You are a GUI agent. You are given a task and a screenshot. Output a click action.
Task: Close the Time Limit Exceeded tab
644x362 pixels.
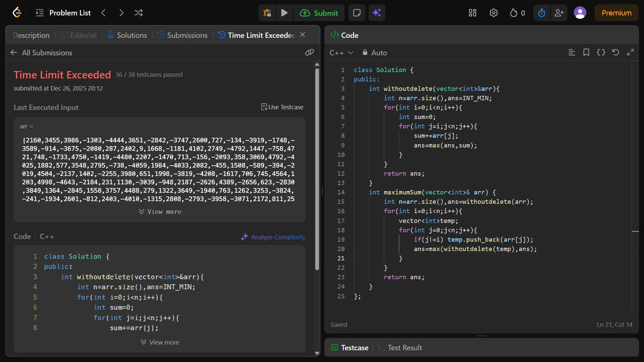point(302,35)
